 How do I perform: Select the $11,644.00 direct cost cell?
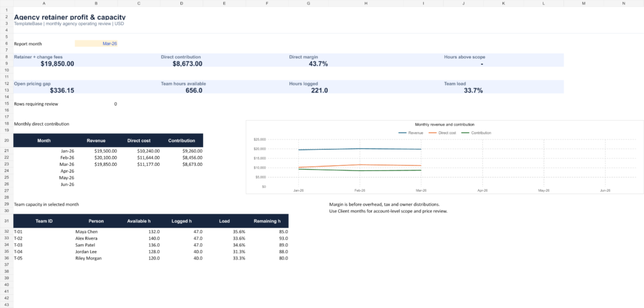coord(139,157)
